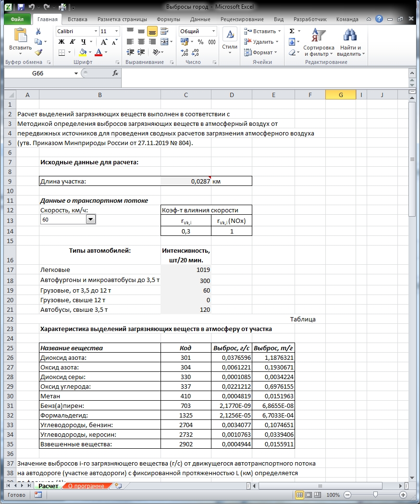Open the speed 60 combo box dropdown
Image resolution: width=420 pixels, height=504 pixels.
click(91, 220)
